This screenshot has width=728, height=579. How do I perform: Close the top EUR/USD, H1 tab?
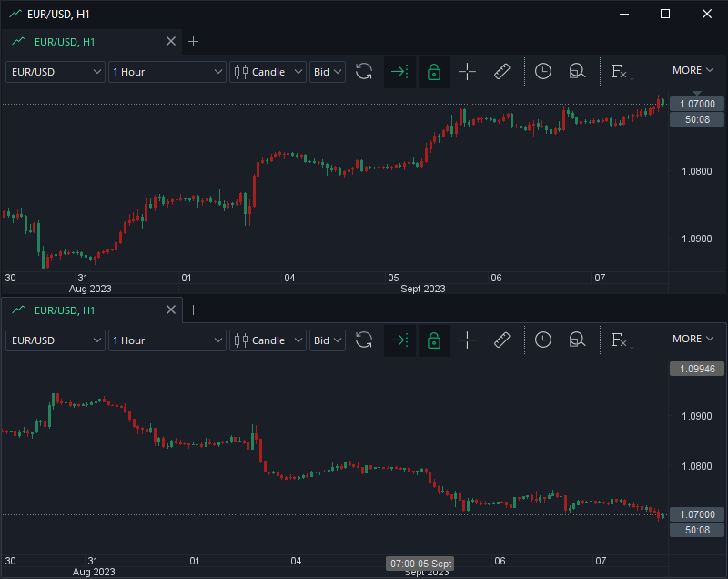tap(171, 41)
